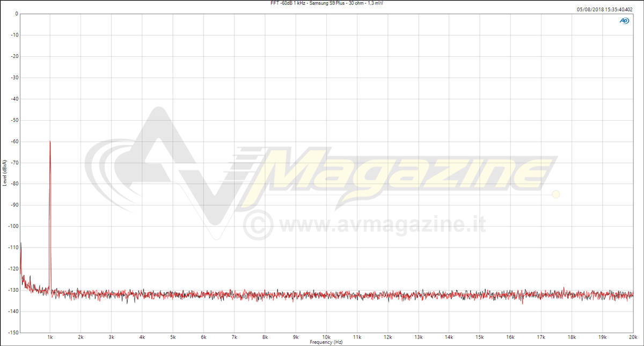The height and width of the screenshot is (346, 644).
Task: Click the 1k frequency tick label
Action: point(50,337)
